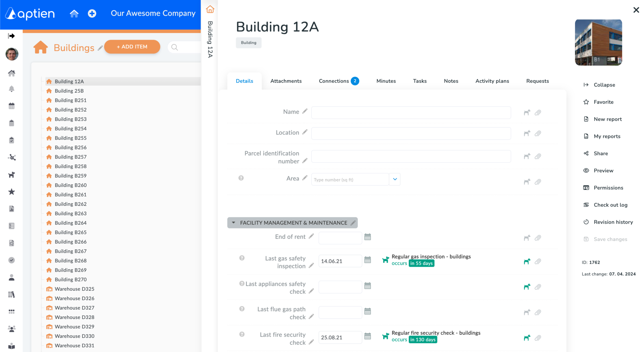The height and width of the screenshot is (352, 644).
Task: Open the Connections tab
Action: tap(334, 81)
